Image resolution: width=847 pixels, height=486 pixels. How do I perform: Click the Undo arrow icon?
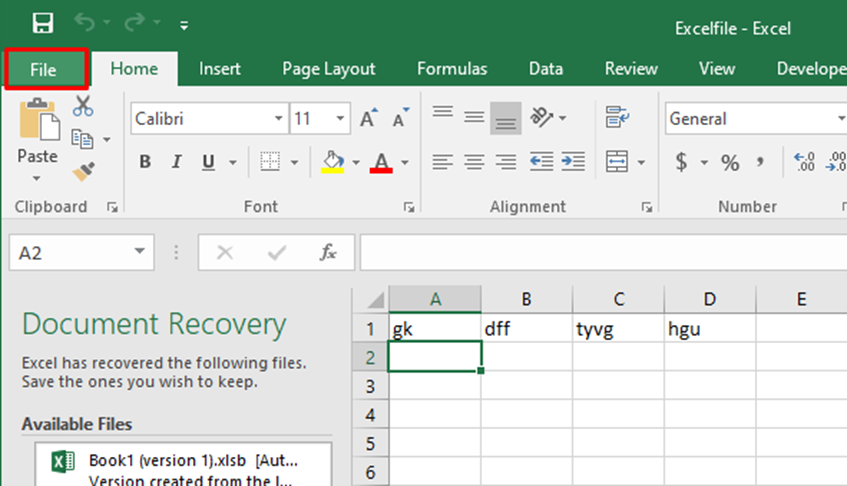pyautogui.click(x=84, y=22)
